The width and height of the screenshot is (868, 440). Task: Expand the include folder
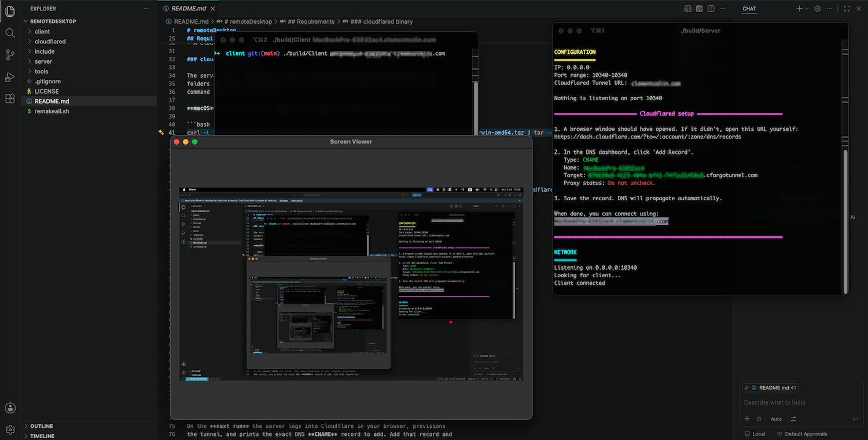(89, 51)
